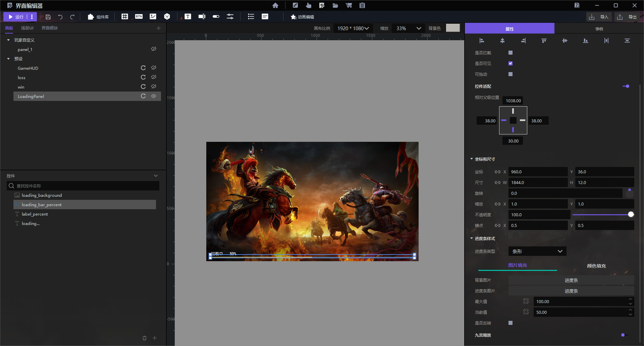644x346 pixels.
Task: Insert an image control
Action: coord(153,16)
